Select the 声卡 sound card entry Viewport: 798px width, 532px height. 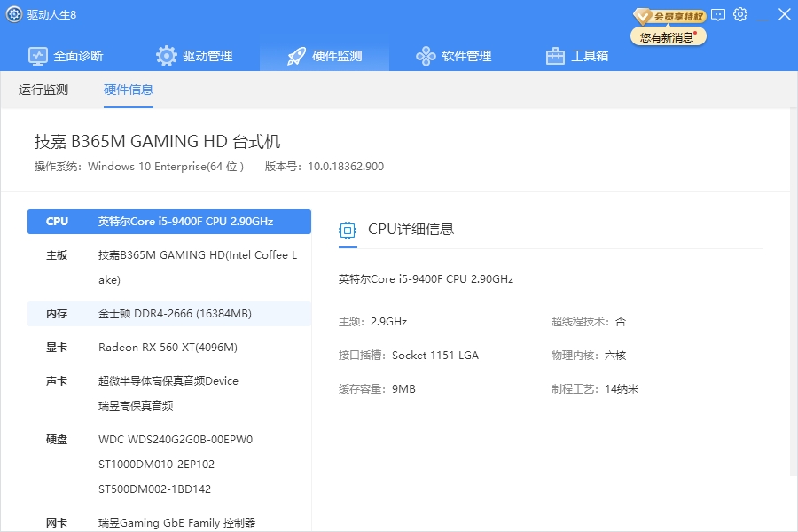pyautogui.click(x=168, y=393)
